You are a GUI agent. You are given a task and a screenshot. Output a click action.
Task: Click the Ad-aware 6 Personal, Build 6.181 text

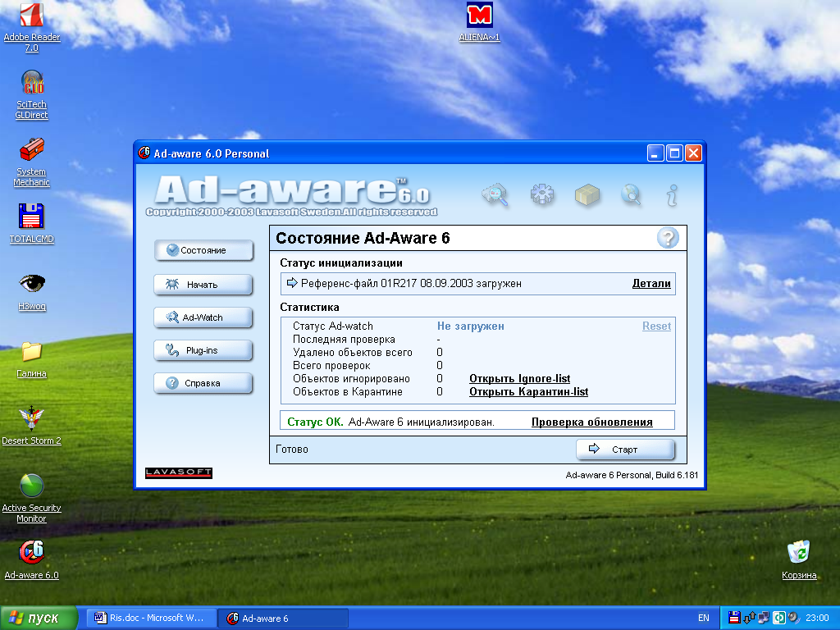point(632,475)
